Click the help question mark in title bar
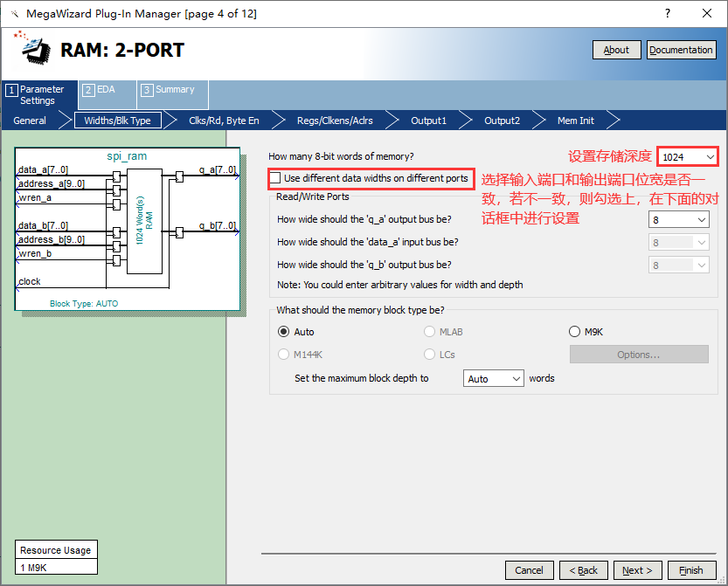Image resolution: width=728 pixels, height=586 pixels. 668,13
